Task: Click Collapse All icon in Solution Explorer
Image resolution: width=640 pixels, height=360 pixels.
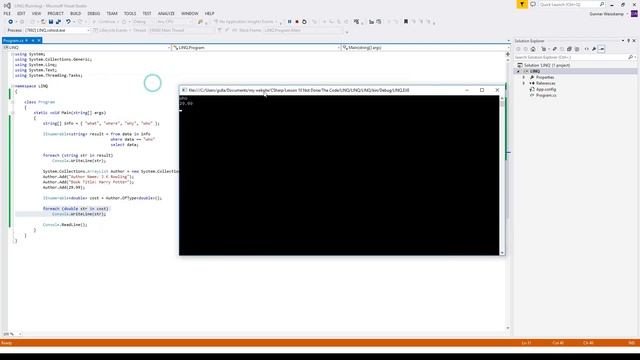Action: tap(569, 49)
